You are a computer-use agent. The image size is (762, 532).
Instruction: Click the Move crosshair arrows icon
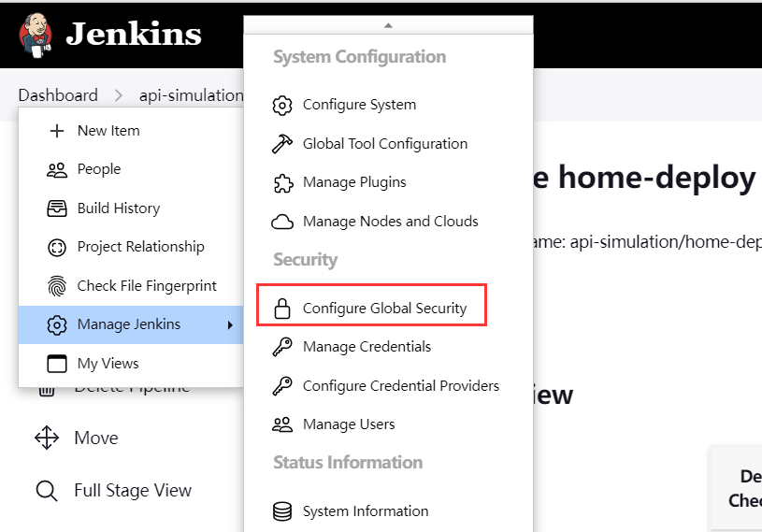coord(47,438)
